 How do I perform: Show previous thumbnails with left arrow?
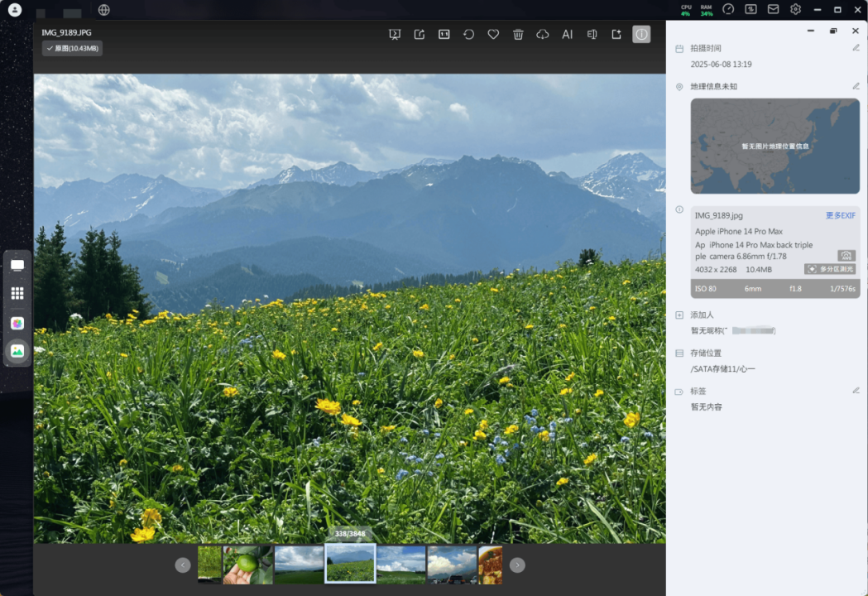[183, 565]
